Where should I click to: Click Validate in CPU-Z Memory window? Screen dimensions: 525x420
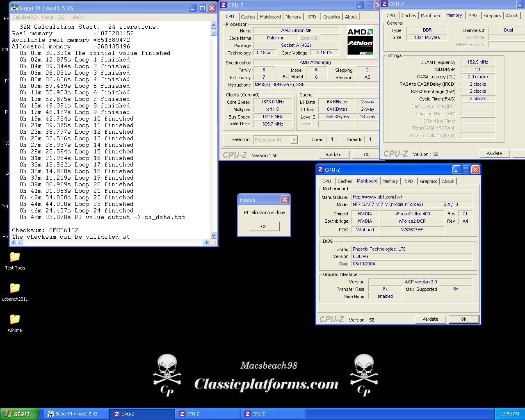[x=494, y=153]
